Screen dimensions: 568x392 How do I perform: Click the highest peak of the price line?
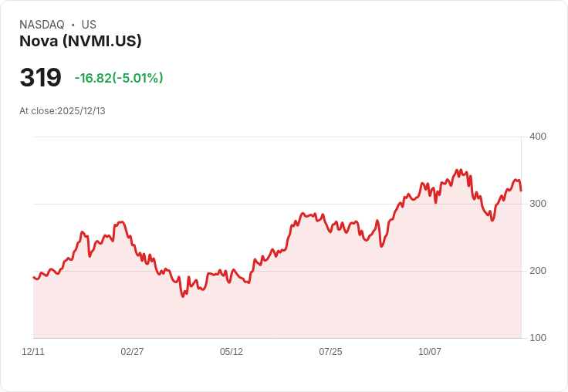pos(461,170)
